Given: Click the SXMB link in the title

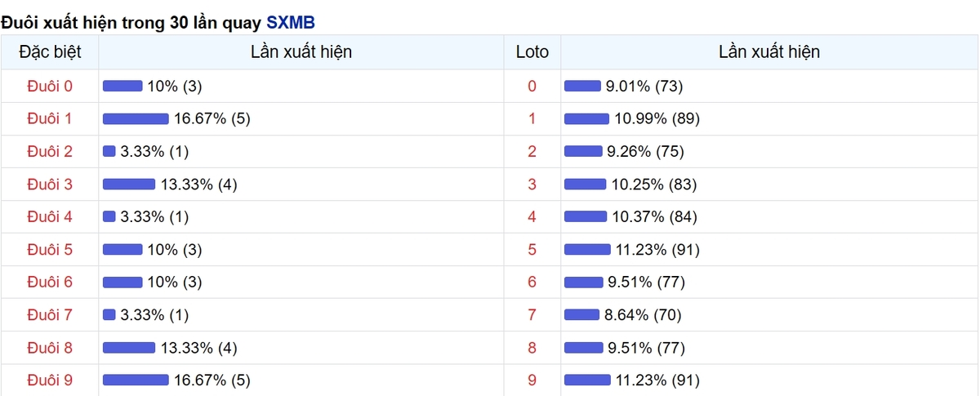Looking at the screenshot, I should pos(291,22).
